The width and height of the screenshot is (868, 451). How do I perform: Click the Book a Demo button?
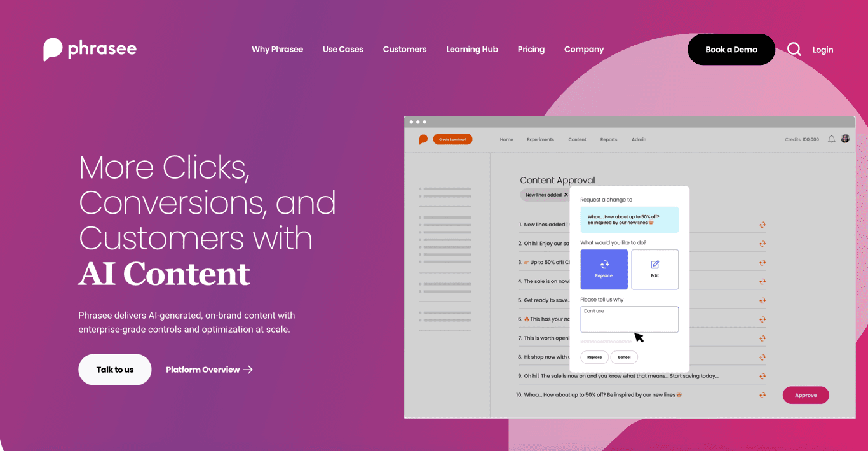click(x=731, y=49)
